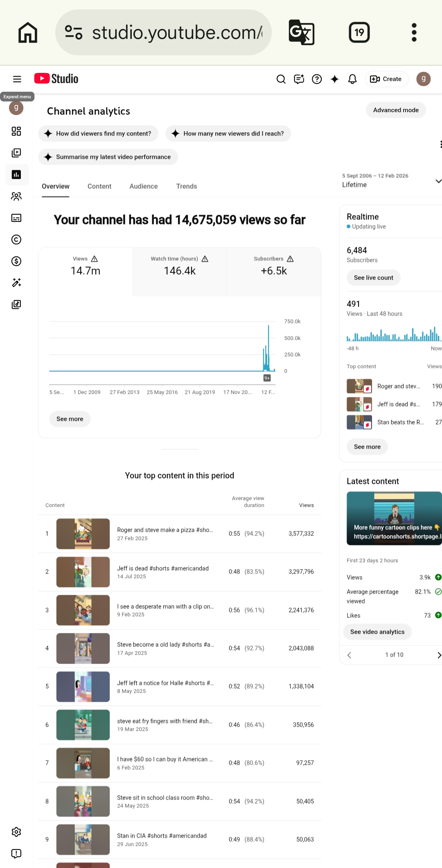Open the browser three-dot menu

pos(414,32)
